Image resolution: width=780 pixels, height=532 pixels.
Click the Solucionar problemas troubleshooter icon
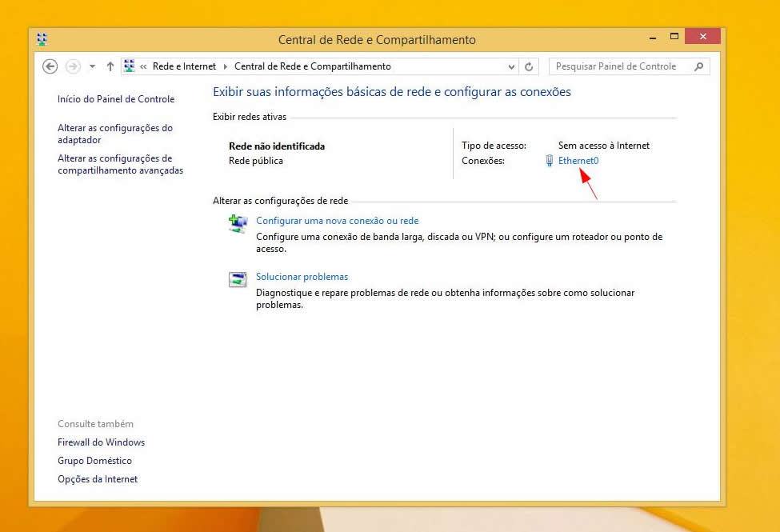pyautogui.click(x=238, y=279)
